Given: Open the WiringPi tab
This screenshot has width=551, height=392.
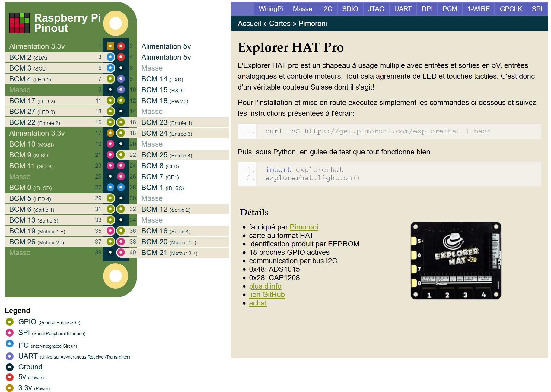Looking at the screenshot, I should [271, 9].
